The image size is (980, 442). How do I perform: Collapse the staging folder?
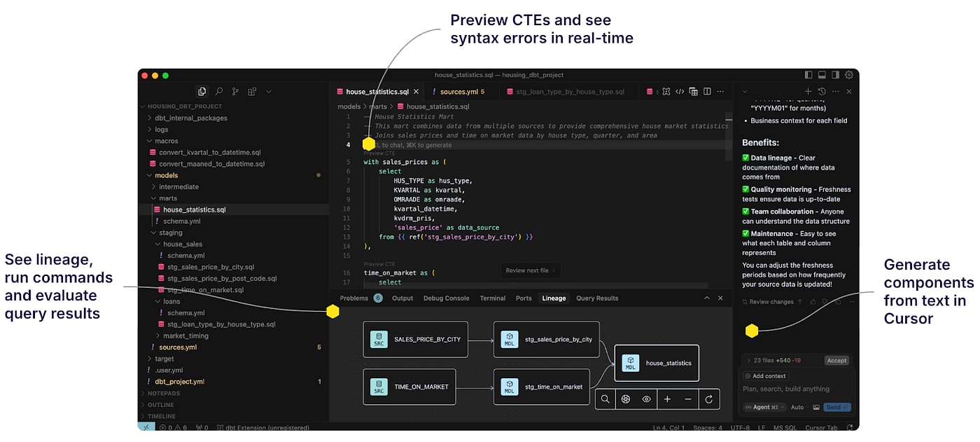(x=170, y=233)
